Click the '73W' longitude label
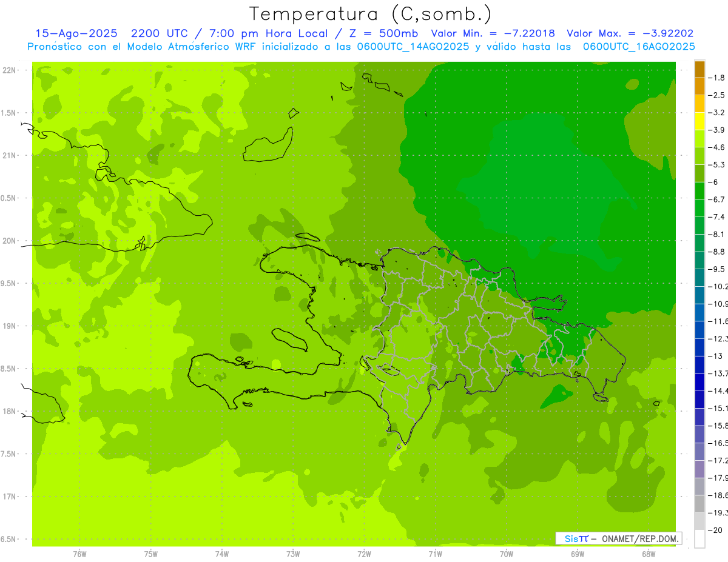 [x=293, y=554]
